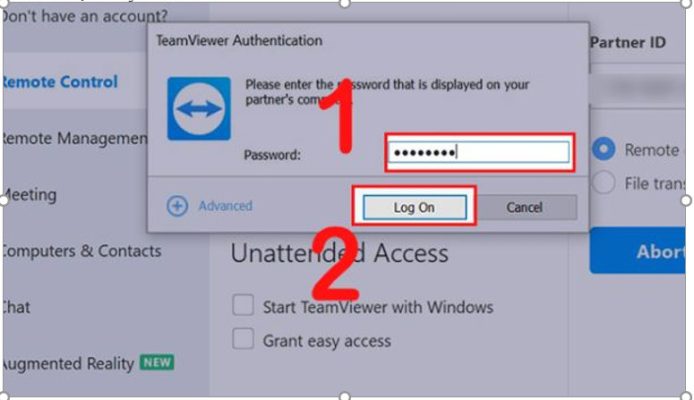Click the TeamViewer logo icon in dialog
Image resolution: width=694 pixels, height=400 pixels.
pyautogui.click(x=199, y=108)
